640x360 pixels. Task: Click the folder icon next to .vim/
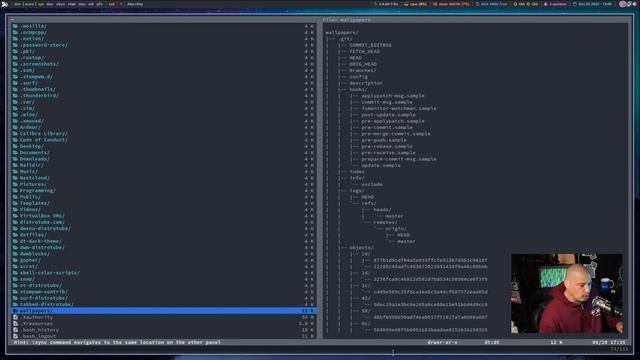click(x=15, y=108)
